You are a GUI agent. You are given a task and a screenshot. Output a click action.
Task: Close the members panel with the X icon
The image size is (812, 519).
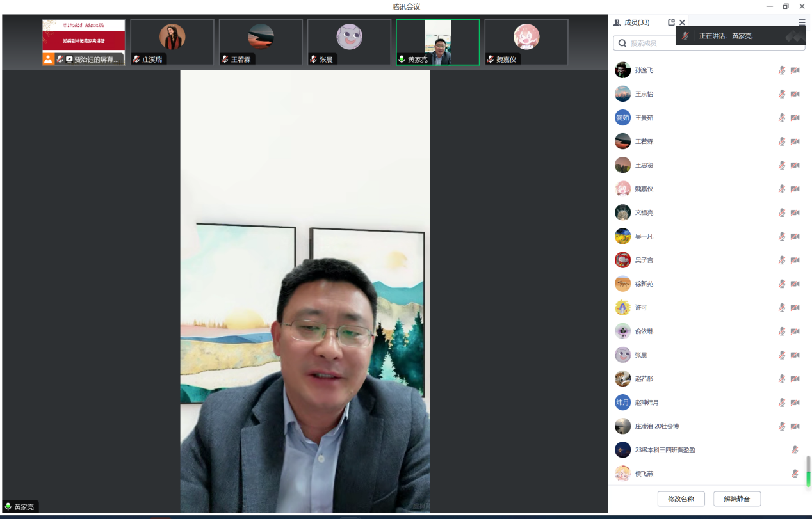coord(682,22)
